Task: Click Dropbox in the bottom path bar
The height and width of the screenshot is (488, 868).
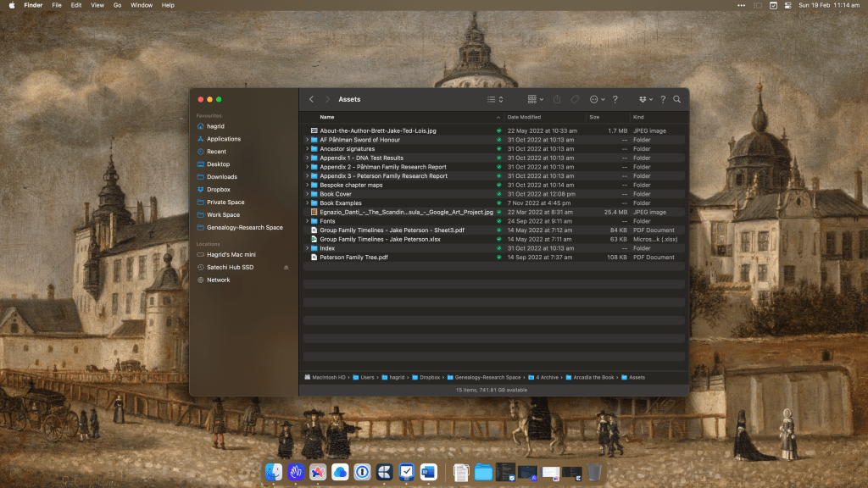Action: (x=430, y=377)
